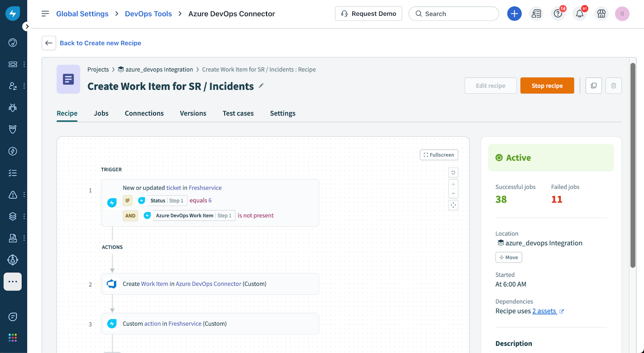Open the colorful app switcher grid

13,338
